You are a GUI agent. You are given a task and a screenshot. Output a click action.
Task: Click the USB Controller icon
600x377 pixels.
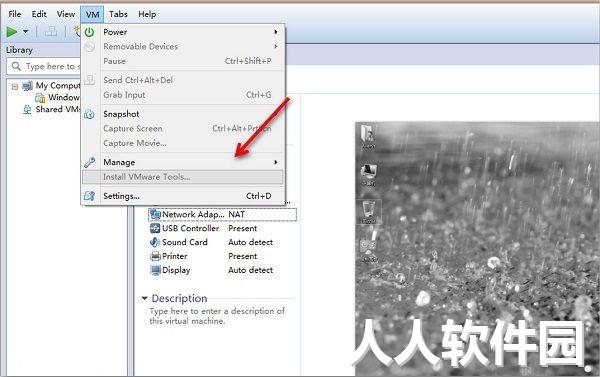coord(155,228)
